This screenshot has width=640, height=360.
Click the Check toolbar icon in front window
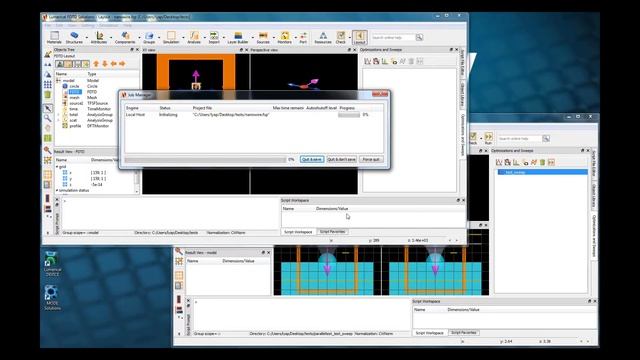click(340, 37)
